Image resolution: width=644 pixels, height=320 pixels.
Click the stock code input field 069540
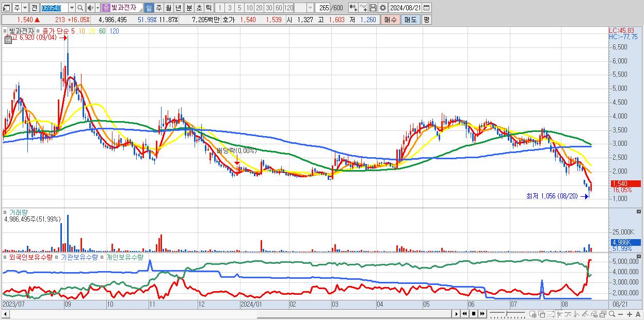pyautogui.click(x=54, y=8)
